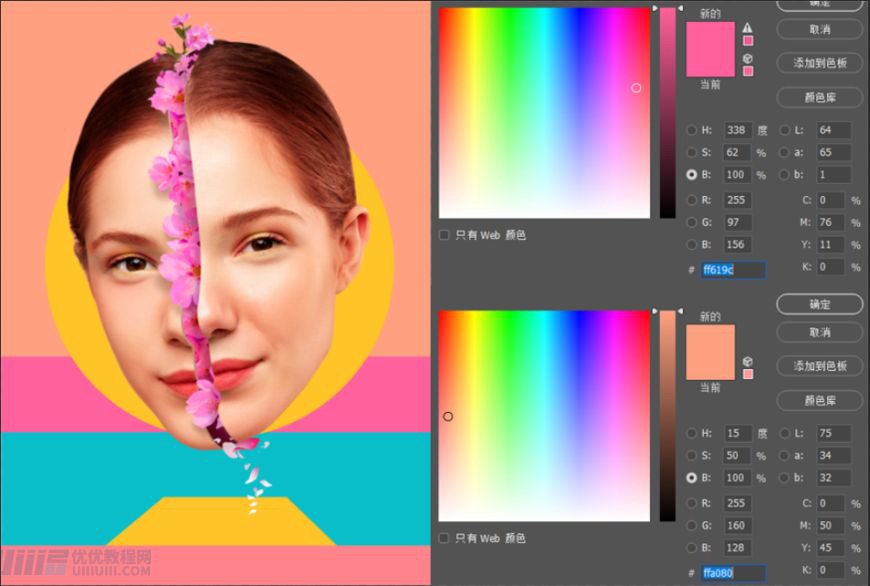Enable 只有 Web 颜色 in the top picker
The width and height of the screenshot is (870, 586).
pyautogui.click(x=444, y=235)
